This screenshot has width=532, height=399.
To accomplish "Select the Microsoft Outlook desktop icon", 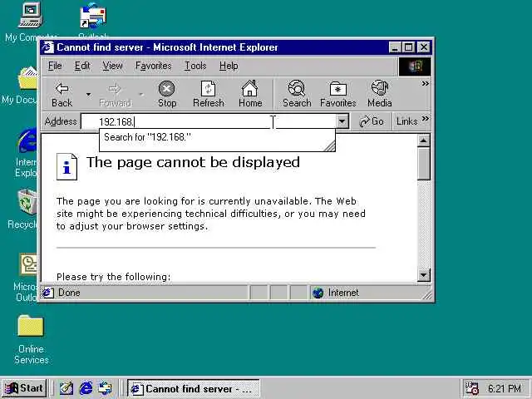I will [28, 264].
